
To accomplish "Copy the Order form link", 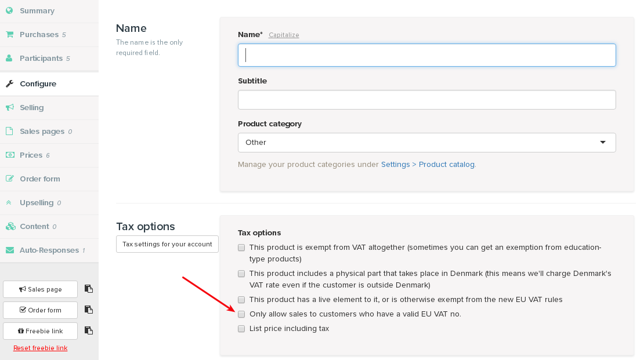I will [88, 310].
